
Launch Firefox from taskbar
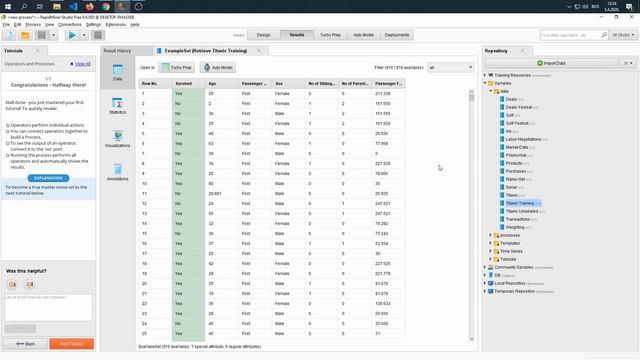[90, 7]
